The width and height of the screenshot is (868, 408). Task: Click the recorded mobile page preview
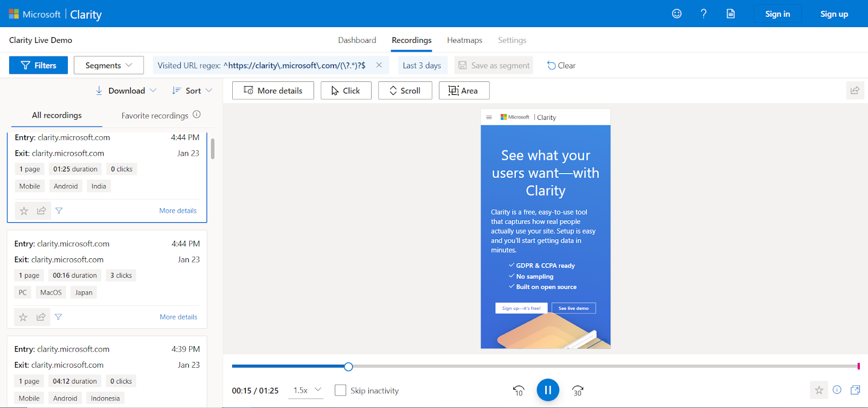click(546, 228)
